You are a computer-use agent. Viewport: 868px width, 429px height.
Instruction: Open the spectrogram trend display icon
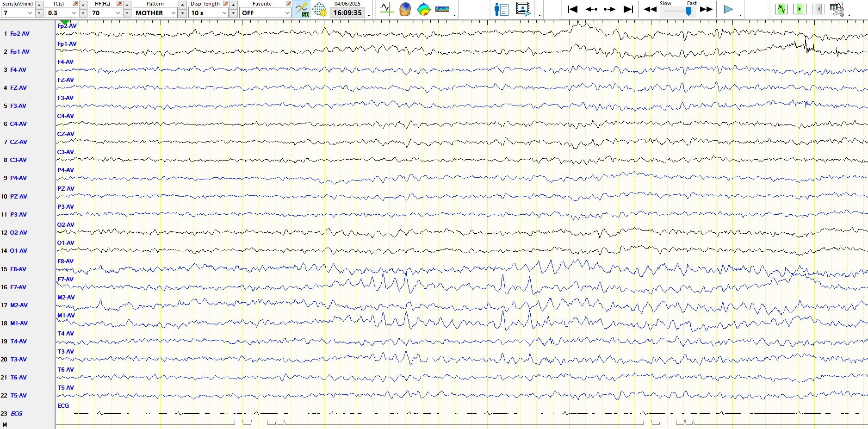[x=442, y=9]
